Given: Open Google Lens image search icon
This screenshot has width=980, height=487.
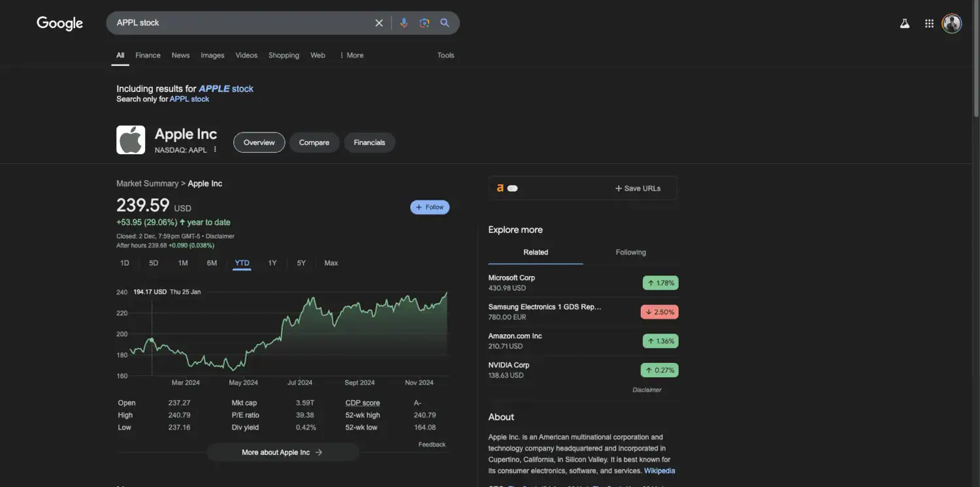Looking at the screenshot, I should (x=425, y=23).
